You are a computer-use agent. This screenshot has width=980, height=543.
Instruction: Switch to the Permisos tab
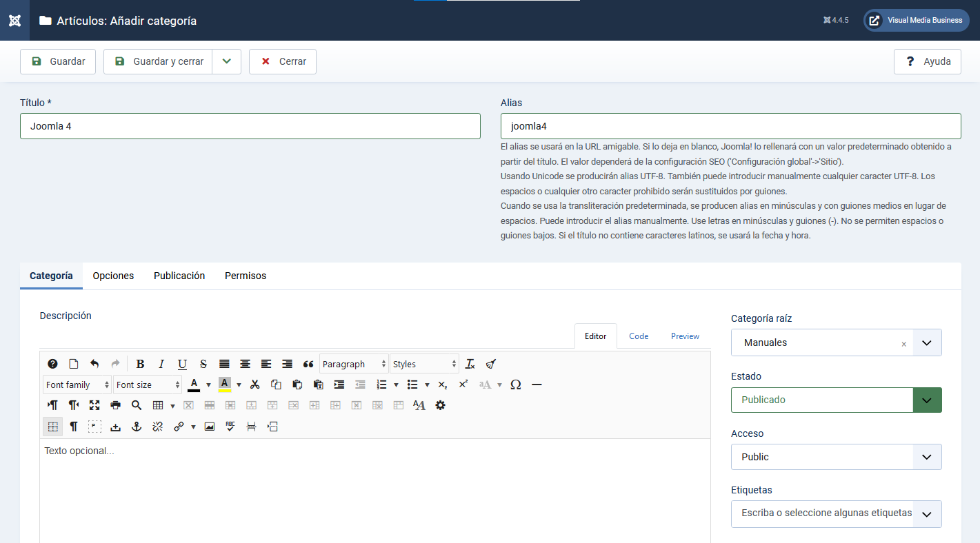click(246, 276)
